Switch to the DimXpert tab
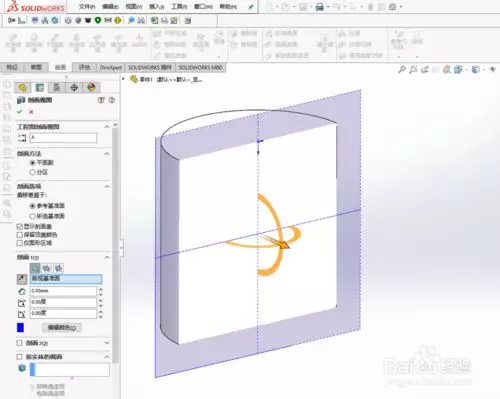 tap(111, 67)
